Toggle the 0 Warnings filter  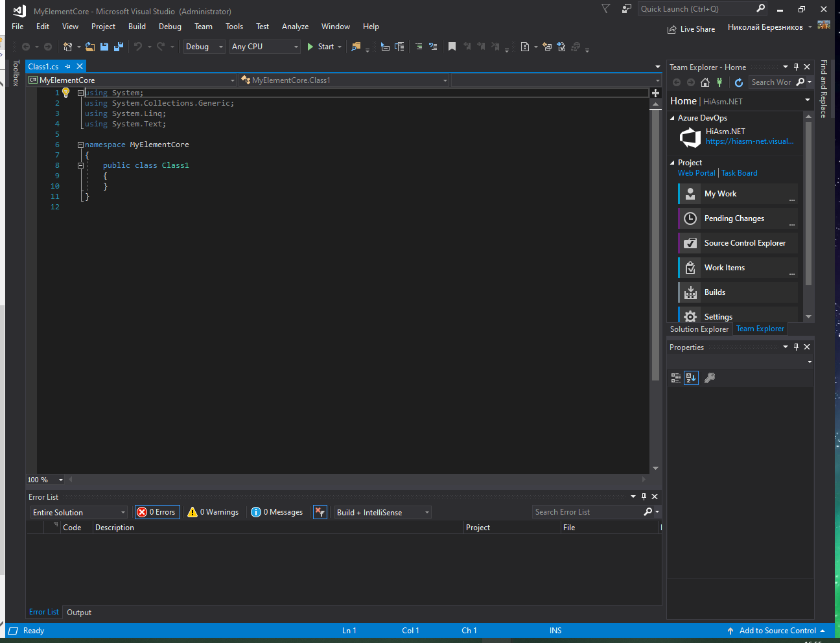pos(213,512)
